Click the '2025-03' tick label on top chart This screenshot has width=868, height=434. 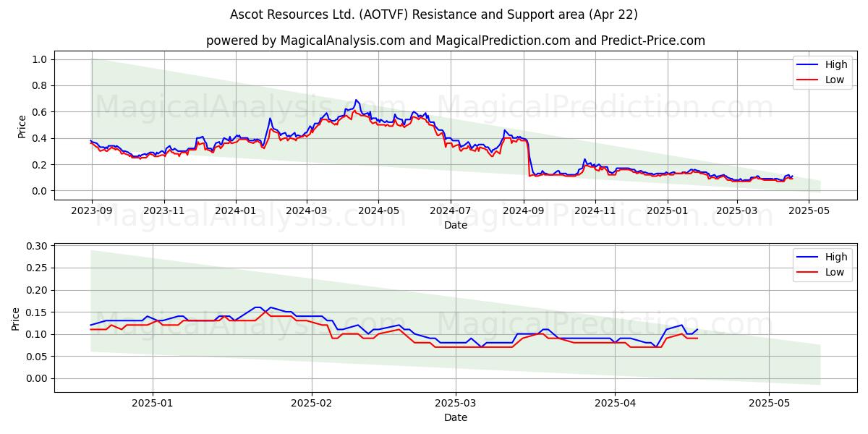[x=737, y=211]
